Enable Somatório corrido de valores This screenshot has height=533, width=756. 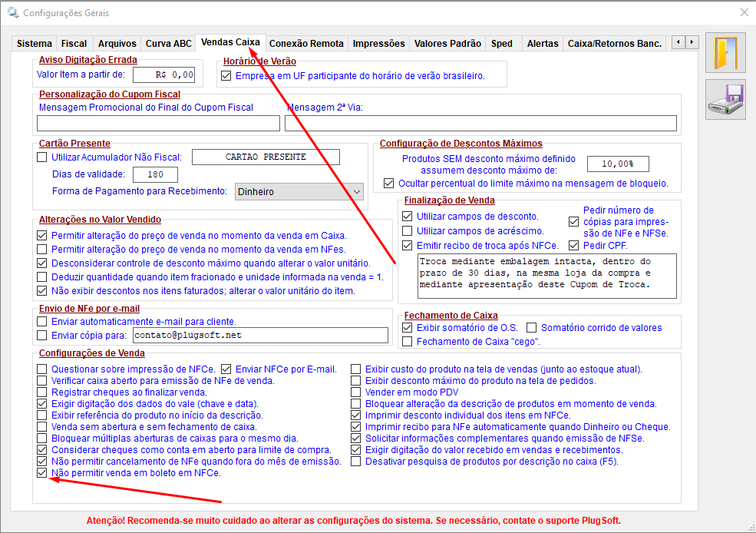(x=532, y=327)
